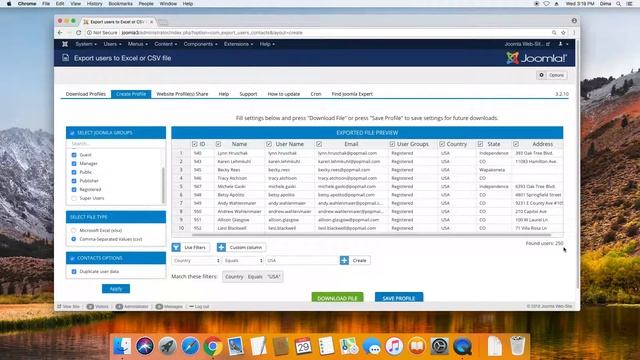Switch to the Create Profile tab

(131, 94)
